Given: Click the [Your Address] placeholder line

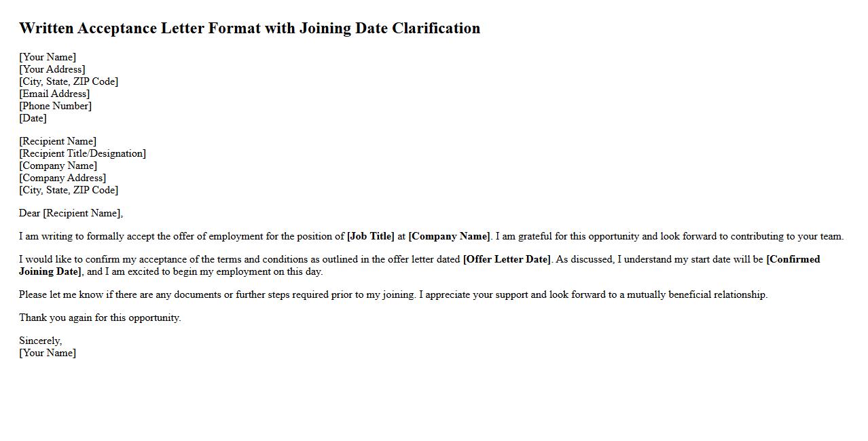Looking at the screenshot, I should point(52,69).
